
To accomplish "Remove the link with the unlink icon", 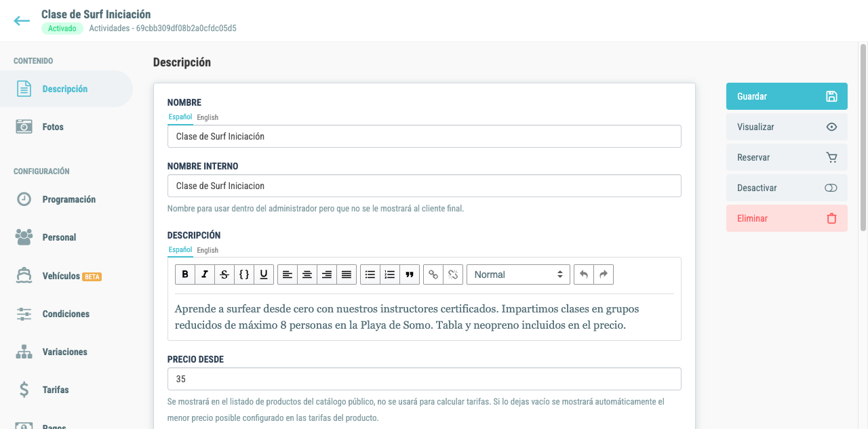I will point(453,274).
